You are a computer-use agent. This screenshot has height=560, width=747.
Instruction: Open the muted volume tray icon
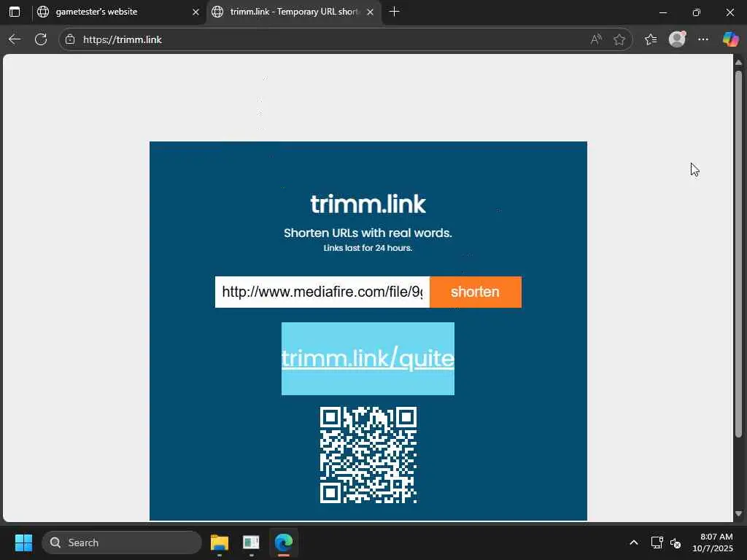[x=676, y=542]
